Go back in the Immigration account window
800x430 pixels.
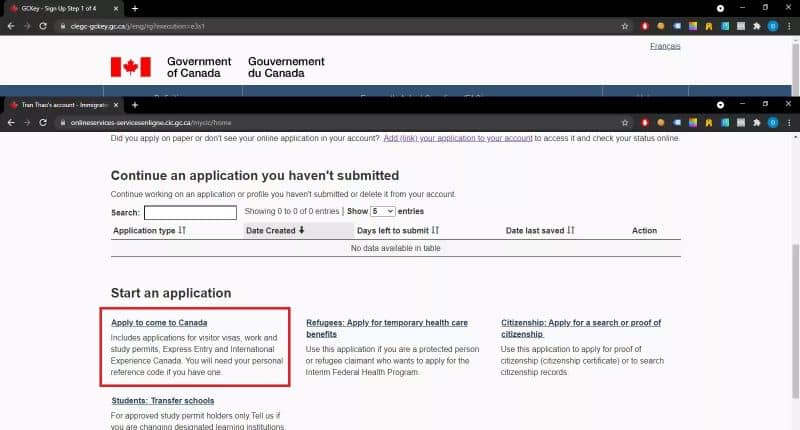(x=11, y=122)
